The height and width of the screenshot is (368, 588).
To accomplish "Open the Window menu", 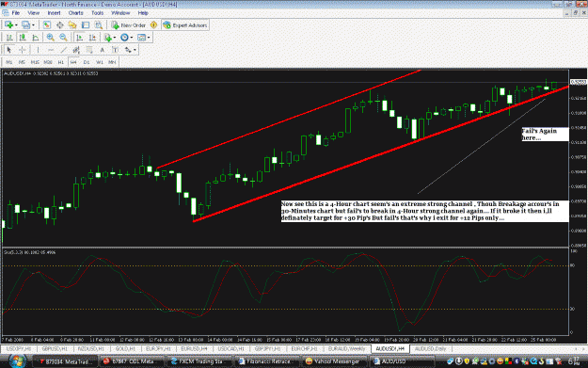I will click(120, 13).
